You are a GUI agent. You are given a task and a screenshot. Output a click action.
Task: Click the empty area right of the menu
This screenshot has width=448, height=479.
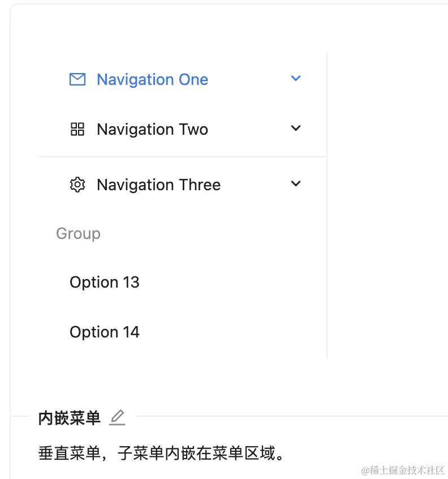point(387,206)
